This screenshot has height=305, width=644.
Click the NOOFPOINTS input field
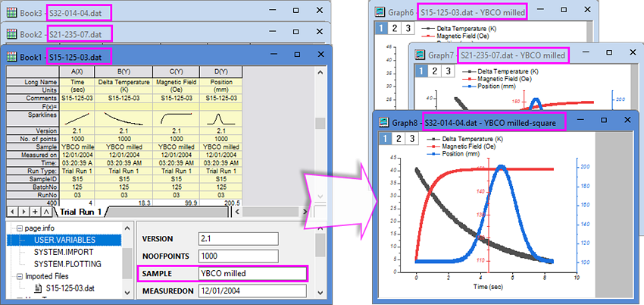point(238,256)
